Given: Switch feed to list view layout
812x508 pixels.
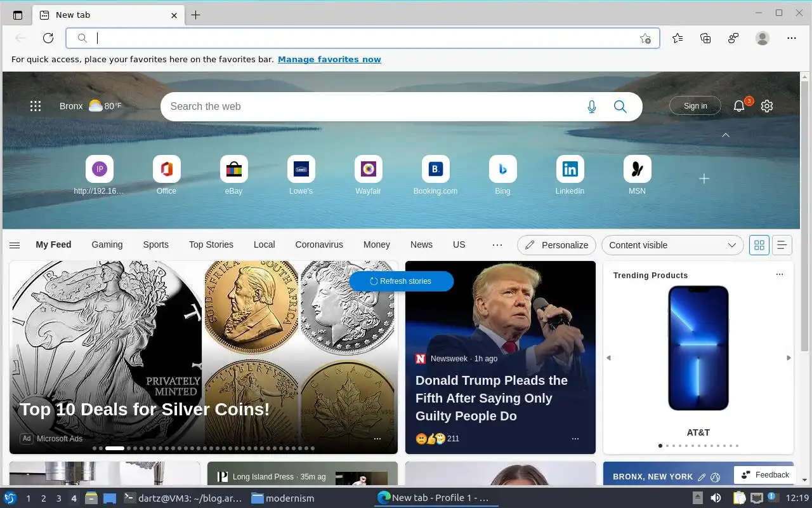Looking at the screenshot, I should [782, 245].
